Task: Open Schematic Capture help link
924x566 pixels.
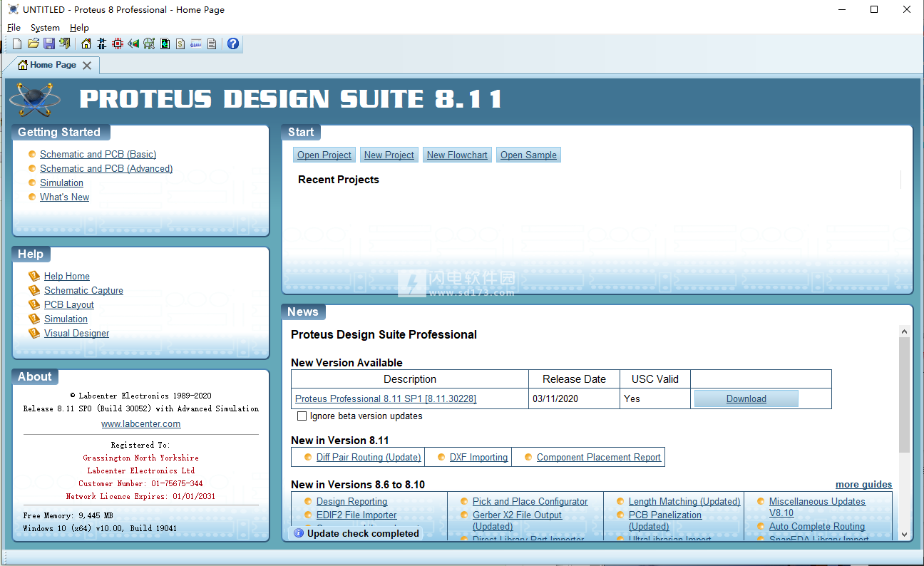Action: click(x=83, y=290)
